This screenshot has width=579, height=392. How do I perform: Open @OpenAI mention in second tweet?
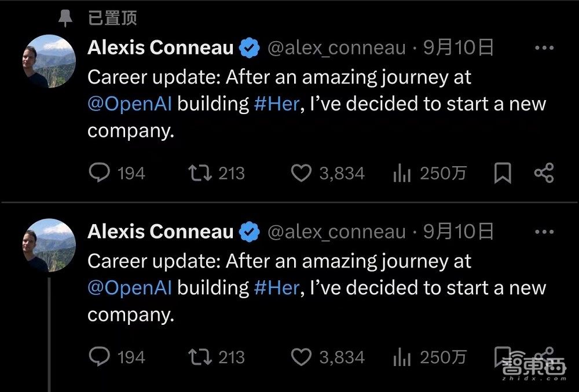coord(130,288)
